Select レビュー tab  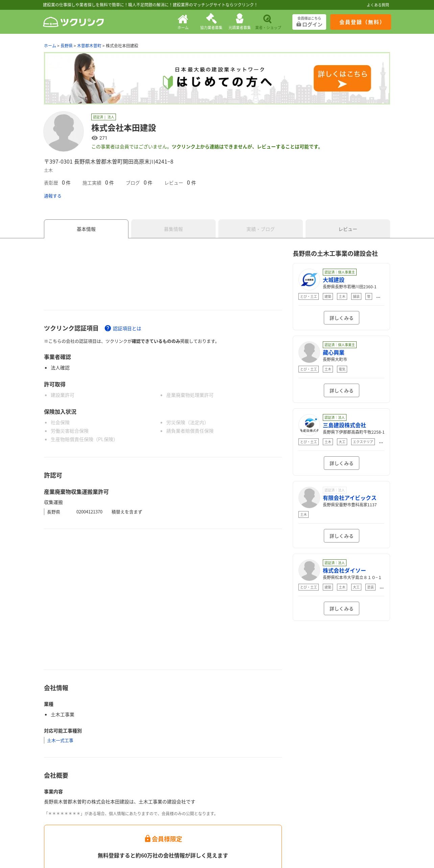tap(348, 229)
